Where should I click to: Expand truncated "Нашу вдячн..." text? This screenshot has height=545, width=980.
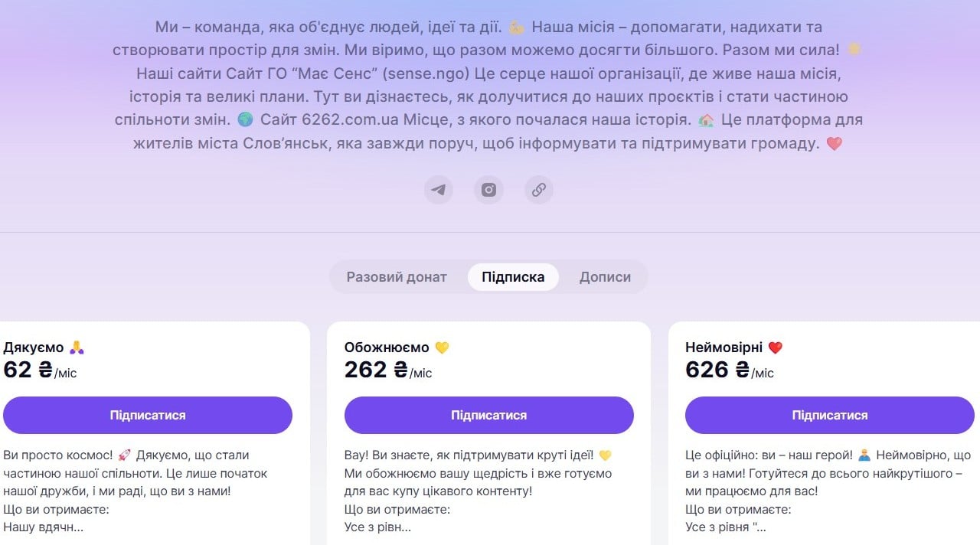click(44, 527)
